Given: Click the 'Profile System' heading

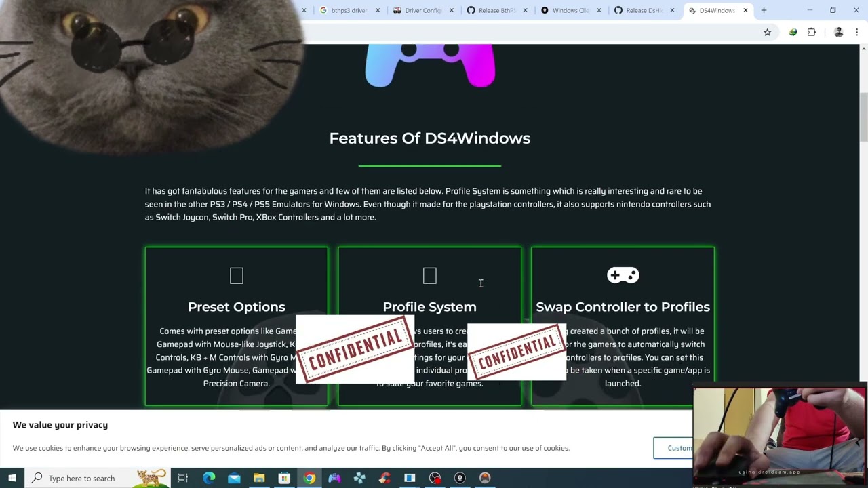Looking at the screenshot, I should [x=429, y=307].
